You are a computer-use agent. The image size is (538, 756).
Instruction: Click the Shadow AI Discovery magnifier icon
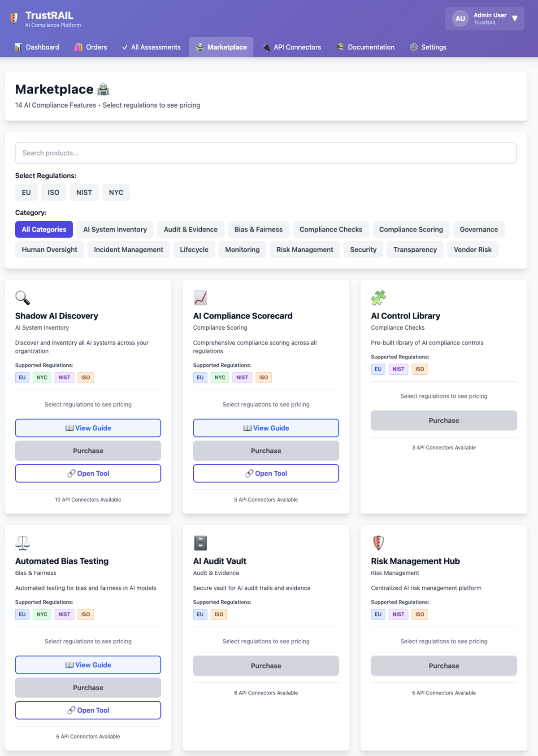pyautogui.click(x=22, y=297)
